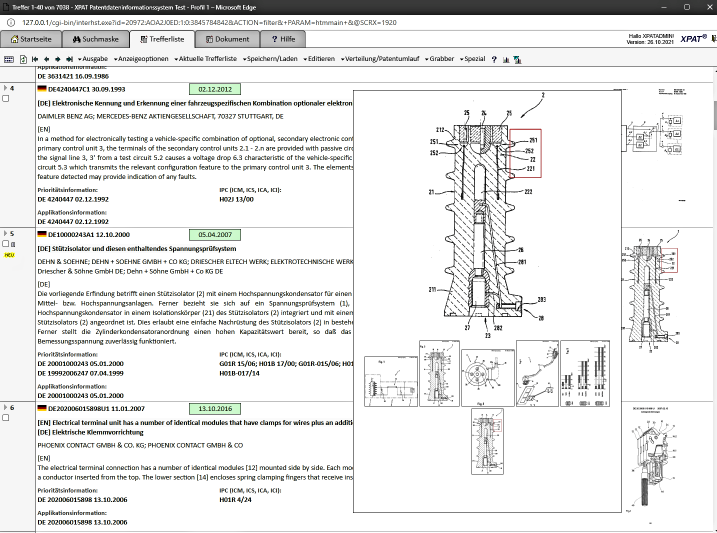Open Speichern/Laden dropdown
The image size is (717, 533).
270,59
